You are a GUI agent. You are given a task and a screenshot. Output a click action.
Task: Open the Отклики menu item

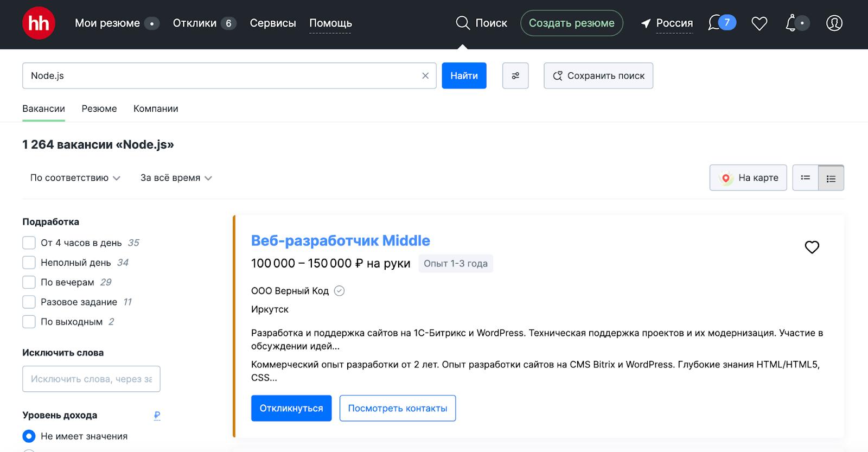click(x=195, y=23)
